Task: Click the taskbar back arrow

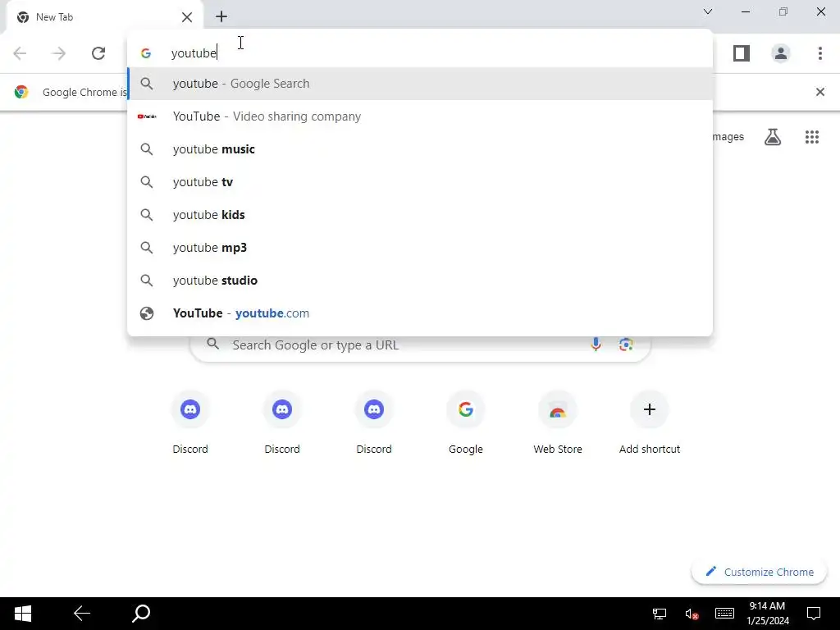Action: 82,614
